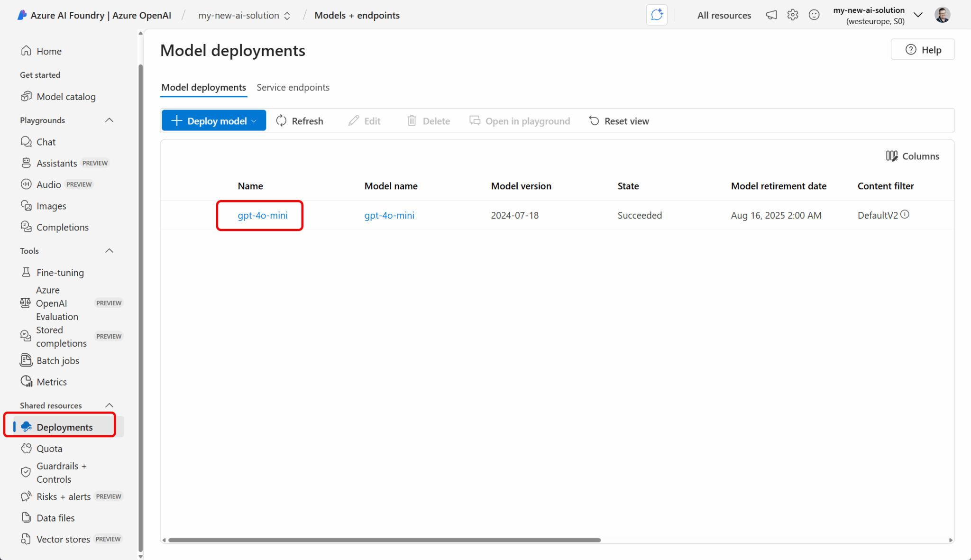Click the announcements megaphone icon
Image resolution: width=971 pixels, height=560 pixels.
click(x=771, y=15)
